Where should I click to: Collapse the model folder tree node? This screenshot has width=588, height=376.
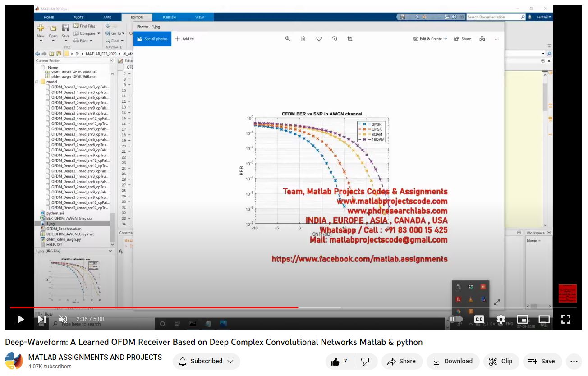pos(37,82)
